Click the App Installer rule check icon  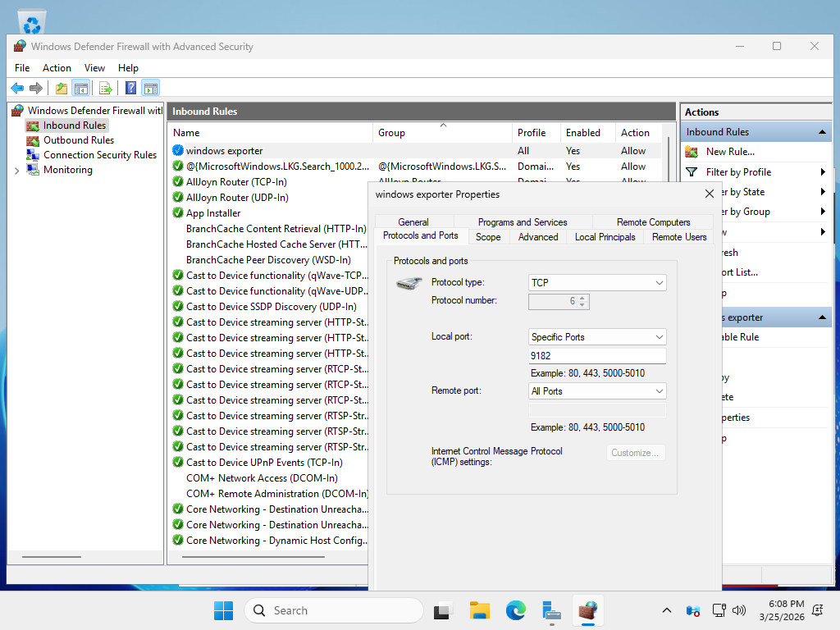178,212
